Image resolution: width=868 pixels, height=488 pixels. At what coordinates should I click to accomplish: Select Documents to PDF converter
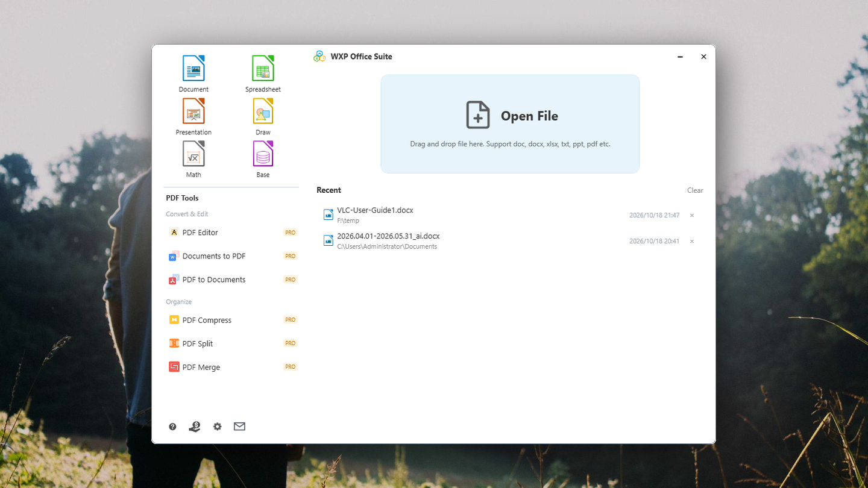(232, 256)
